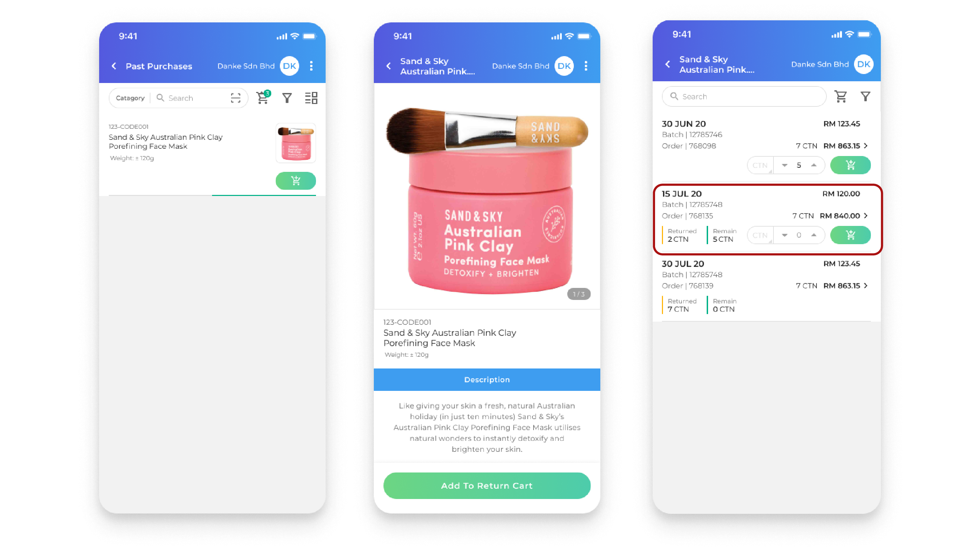Tap the green Return Cart button on 30 JUN 20
Screen dimensions: 980x551
pyautogui.click(x=850, y=165)
